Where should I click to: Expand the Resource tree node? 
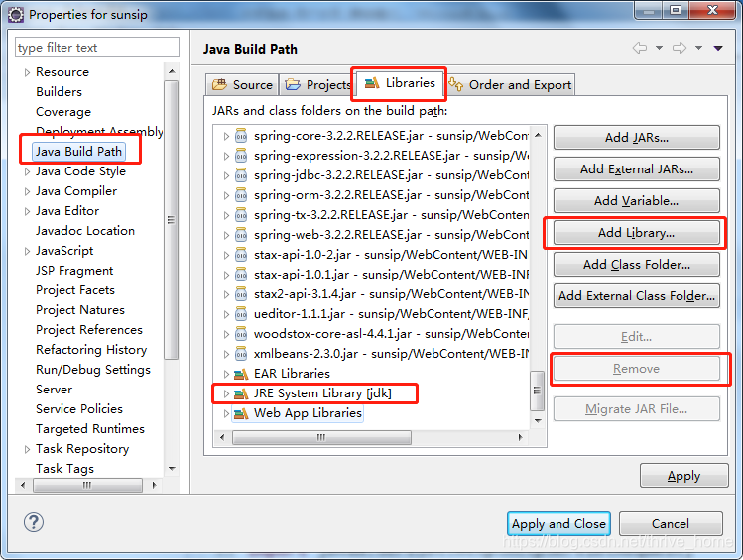tap(27, 72)
